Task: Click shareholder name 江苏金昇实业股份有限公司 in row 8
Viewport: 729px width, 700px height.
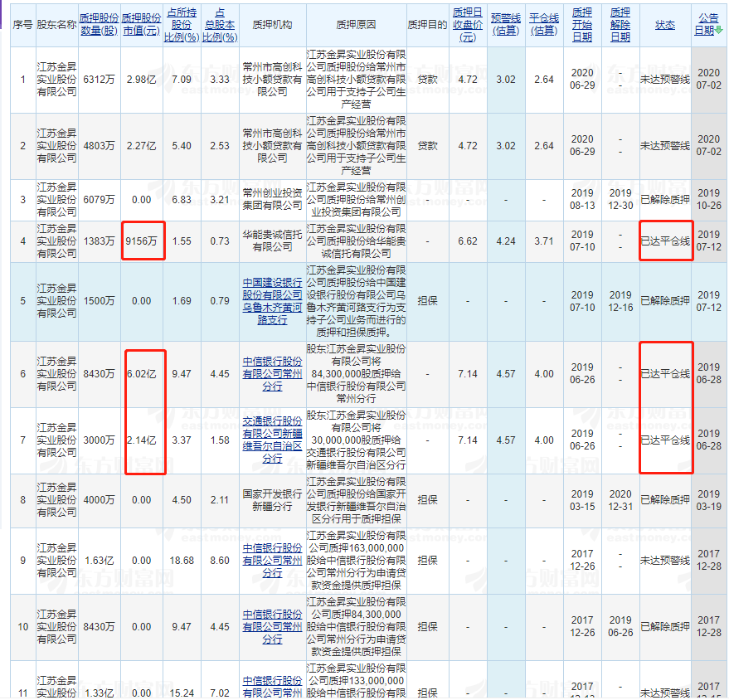Action: point(56,500)
